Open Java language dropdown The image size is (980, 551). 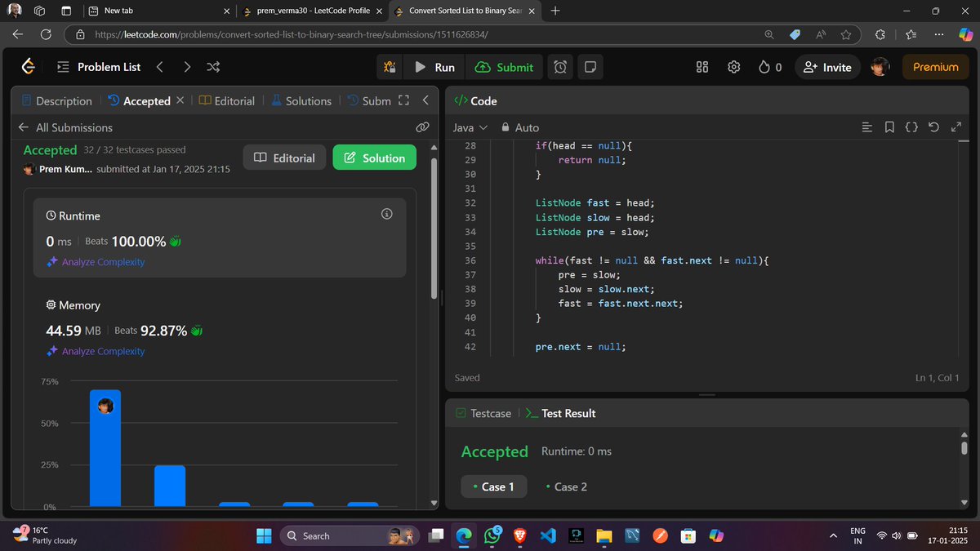coord(470,127)
